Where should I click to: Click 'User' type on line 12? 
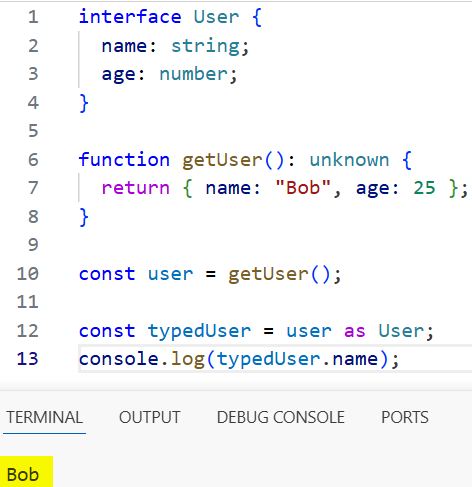click(x=401, y=331)
